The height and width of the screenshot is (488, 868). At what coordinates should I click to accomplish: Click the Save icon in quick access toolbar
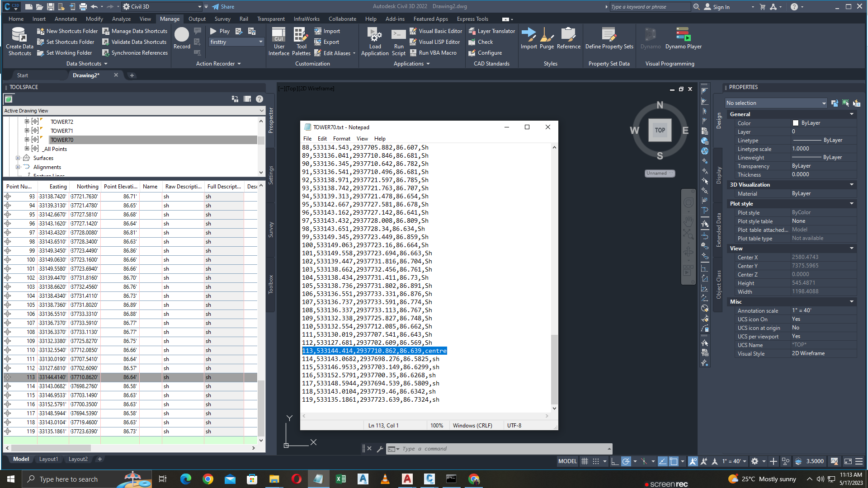coord(50,7)
